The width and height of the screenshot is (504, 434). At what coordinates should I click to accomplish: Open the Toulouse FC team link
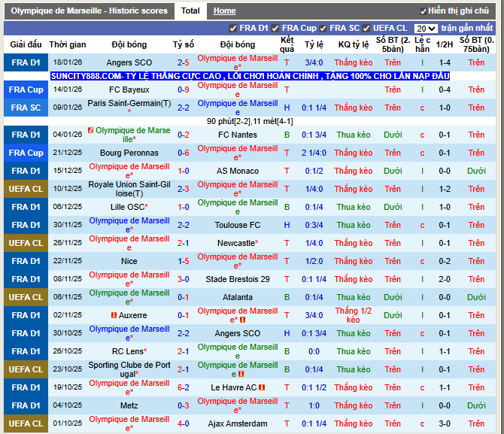click(238, 225)
